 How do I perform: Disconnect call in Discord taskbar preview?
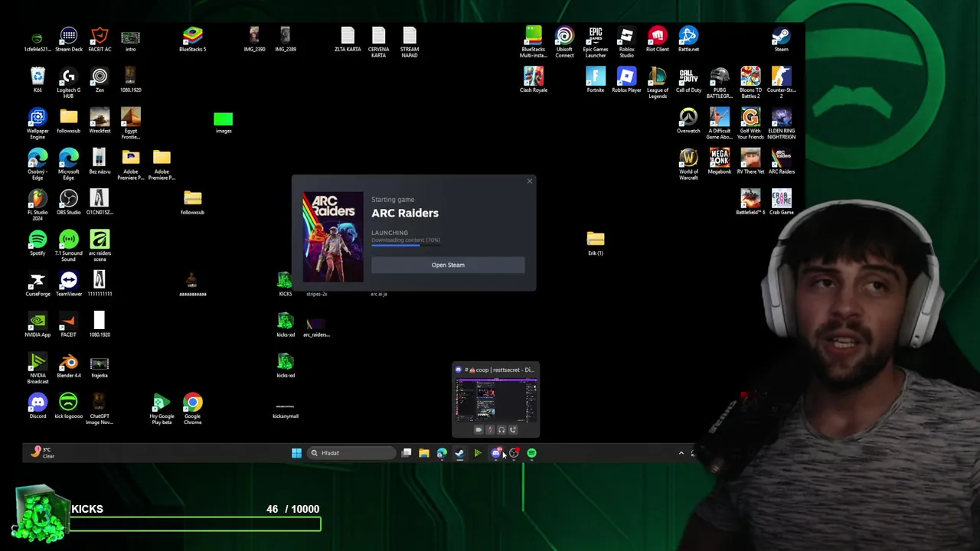(x=513, y=429)
